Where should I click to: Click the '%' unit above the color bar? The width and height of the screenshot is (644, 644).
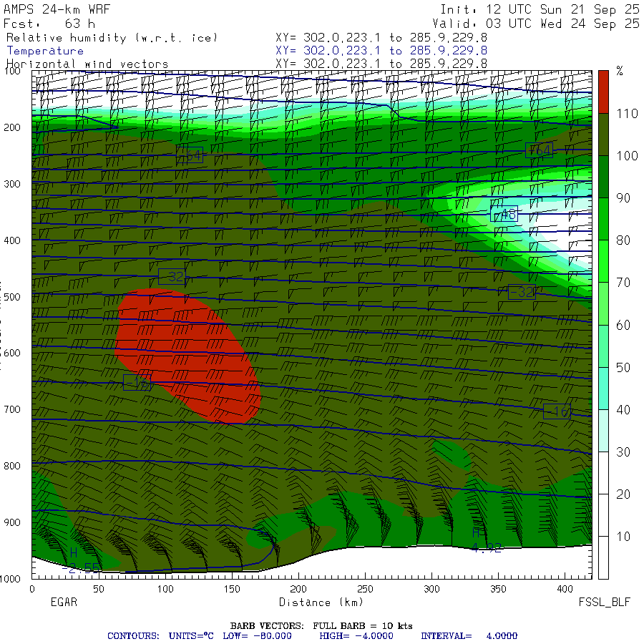(x=620, y=72)
